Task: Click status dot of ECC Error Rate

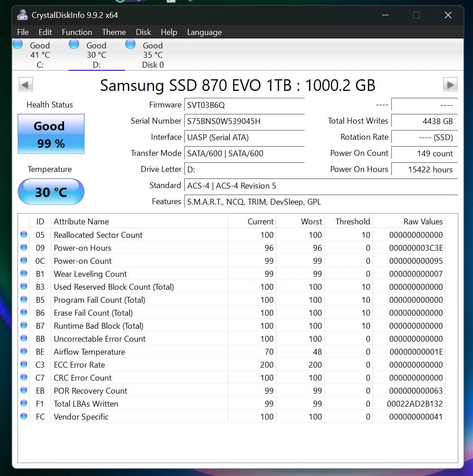Action: click(24, 365)
